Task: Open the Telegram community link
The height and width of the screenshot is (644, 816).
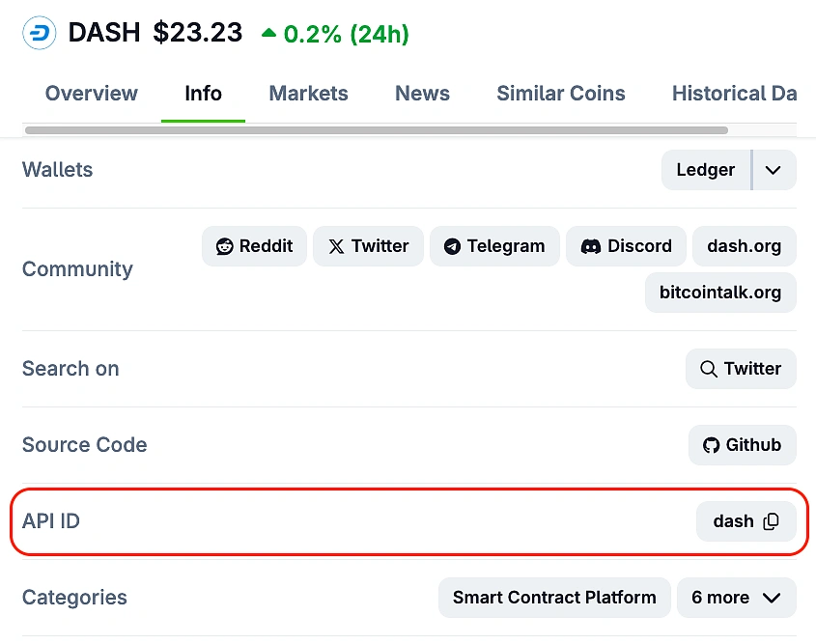Action: coord(494,246)
